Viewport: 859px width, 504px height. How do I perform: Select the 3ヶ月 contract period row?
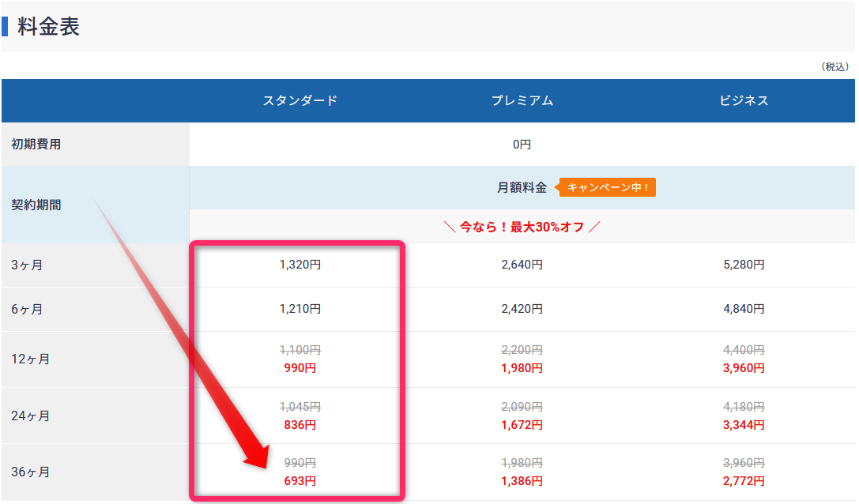28,265
